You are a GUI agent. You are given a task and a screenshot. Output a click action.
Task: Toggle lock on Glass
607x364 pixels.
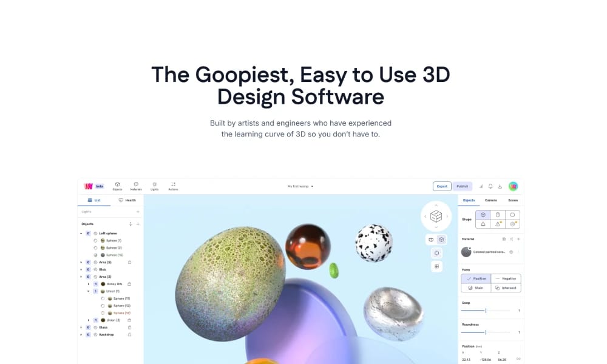[130, 327]
